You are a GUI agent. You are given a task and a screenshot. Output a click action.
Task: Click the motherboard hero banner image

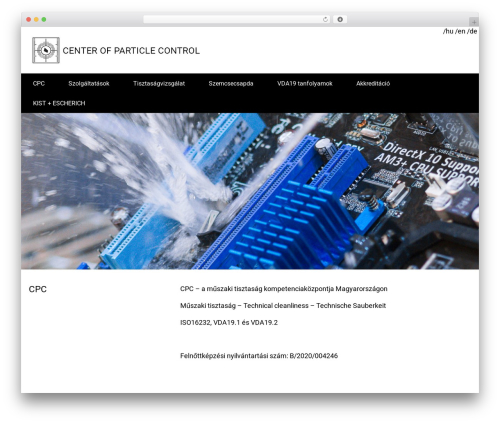click(250, 191)
